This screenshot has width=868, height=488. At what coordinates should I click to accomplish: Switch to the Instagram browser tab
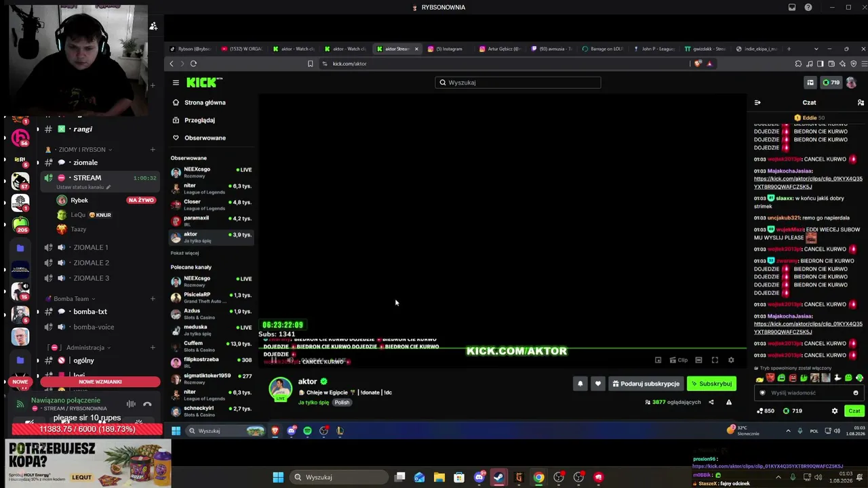(447, 49)
